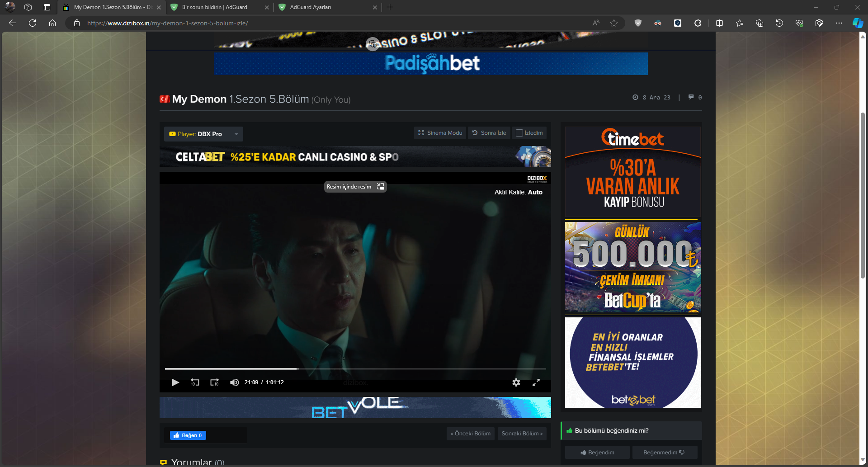Open browser Settings and more menu

click(839, 23)
